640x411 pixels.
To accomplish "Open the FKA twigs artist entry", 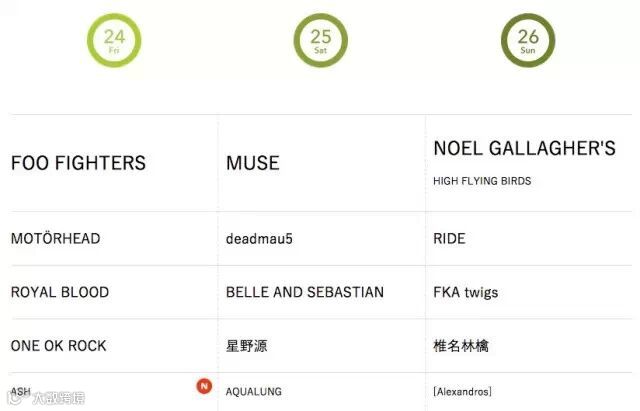I will [466, 293].
